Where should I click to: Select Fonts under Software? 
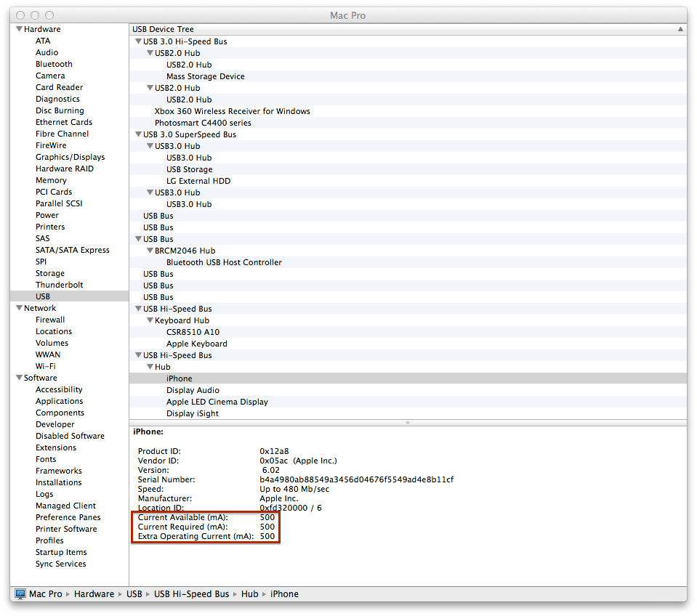pos(46,459)
